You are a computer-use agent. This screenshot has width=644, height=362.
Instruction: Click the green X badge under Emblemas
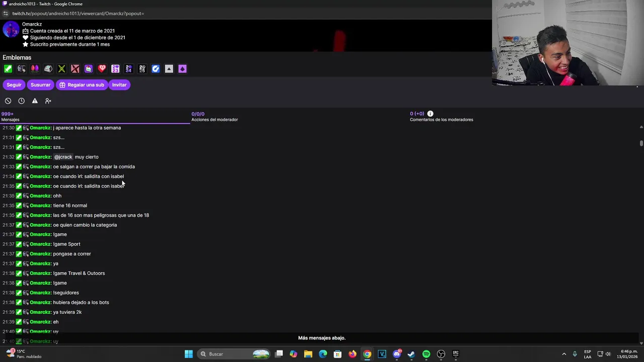(61, 69)
